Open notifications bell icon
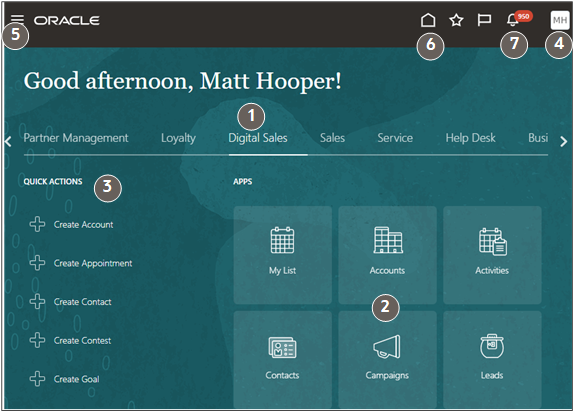Viewport: 574px width, 412px height. [512, 20]
